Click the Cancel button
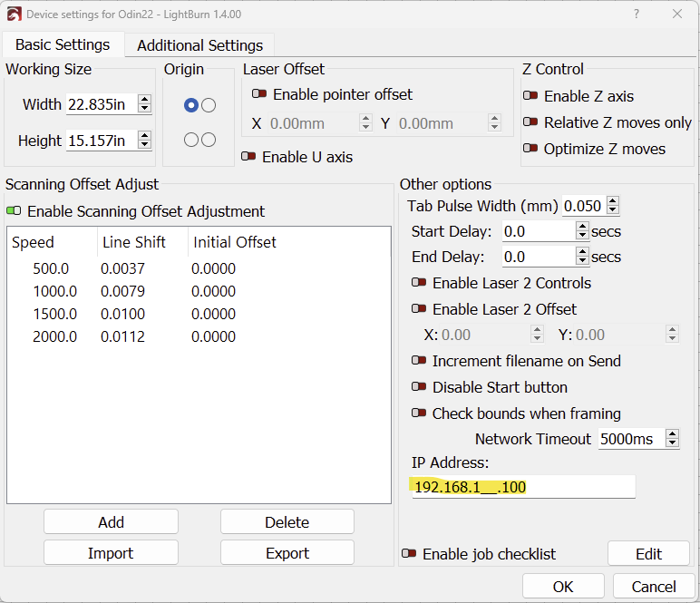 [654, 586]
